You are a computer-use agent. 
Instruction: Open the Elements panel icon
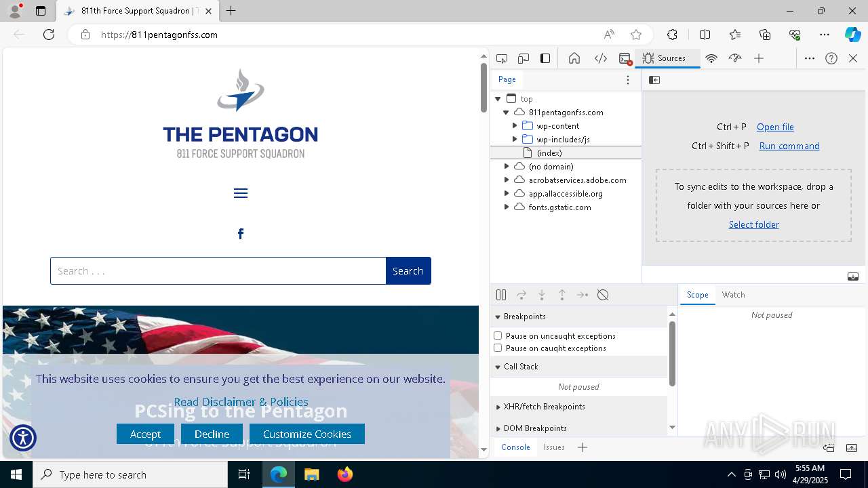point(601,58)
